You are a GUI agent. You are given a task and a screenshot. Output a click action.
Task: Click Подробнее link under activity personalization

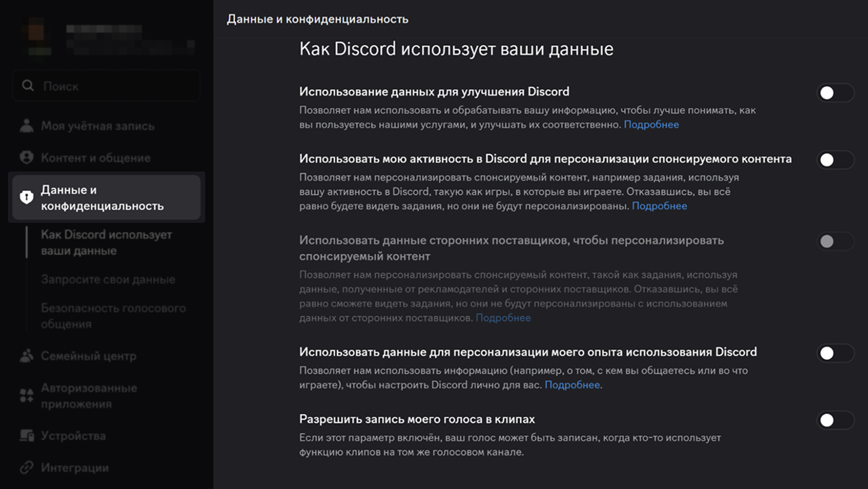click(659, 206)
